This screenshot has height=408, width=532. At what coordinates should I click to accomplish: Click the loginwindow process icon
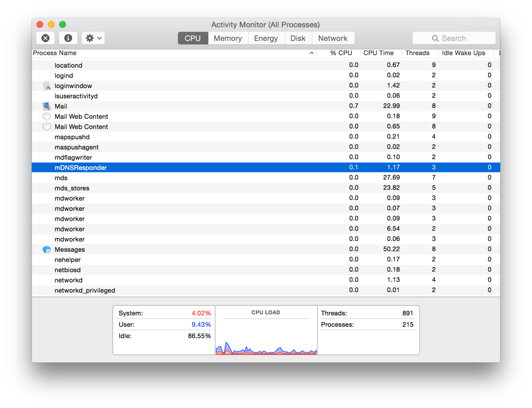[x=47, y=86]
